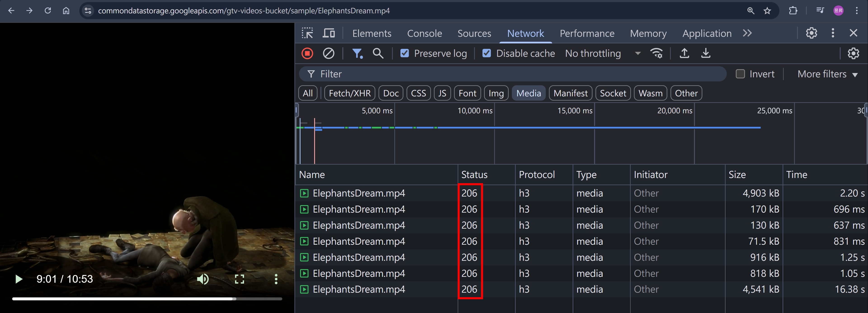This screenshot has height=313, width=868.
Task: Filter requests by JS
Action: [x=442, y=93]
